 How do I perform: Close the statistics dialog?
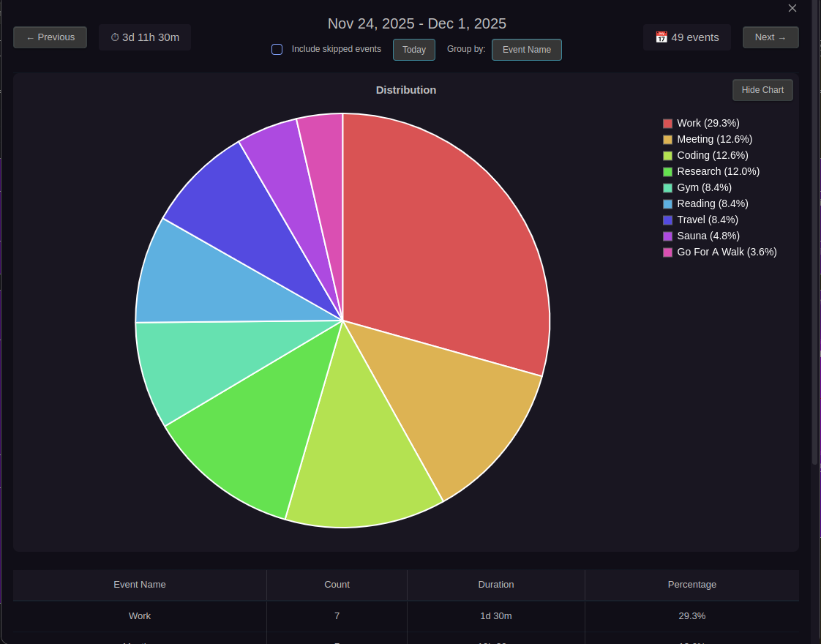[x=792, y=8]
